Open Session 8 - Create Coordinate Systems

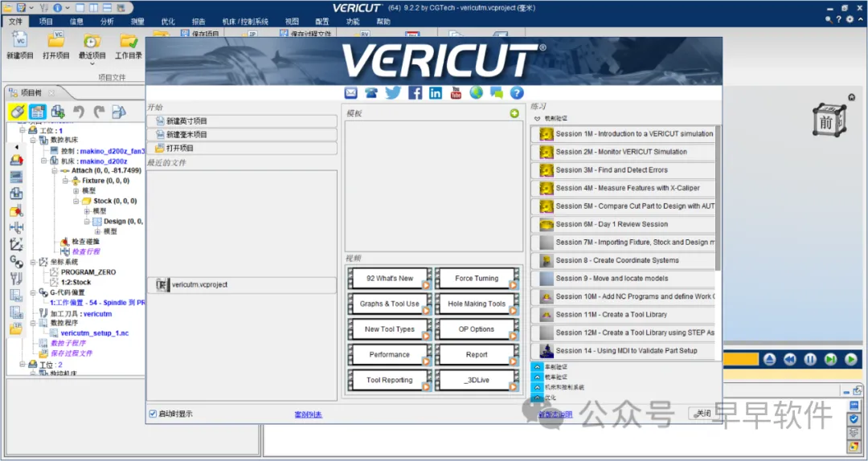(623, 260)
